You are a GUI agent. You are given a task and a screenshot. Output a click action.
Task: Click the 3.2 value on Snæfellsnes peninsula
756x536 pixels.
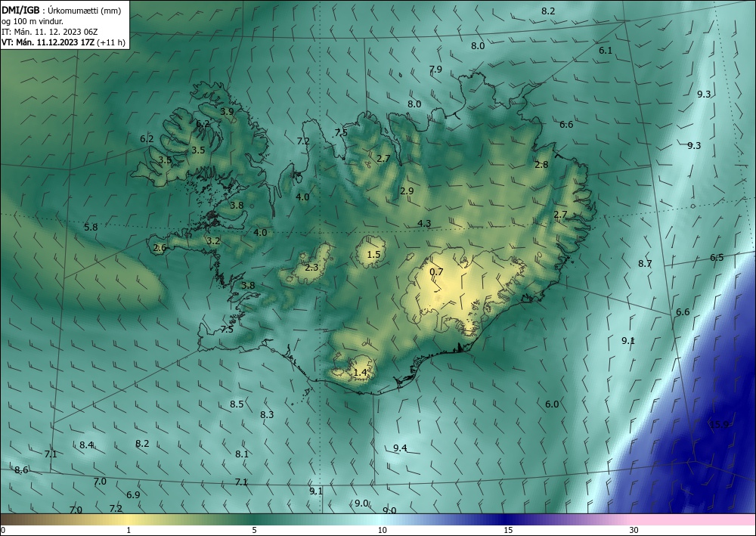point(213,241)
